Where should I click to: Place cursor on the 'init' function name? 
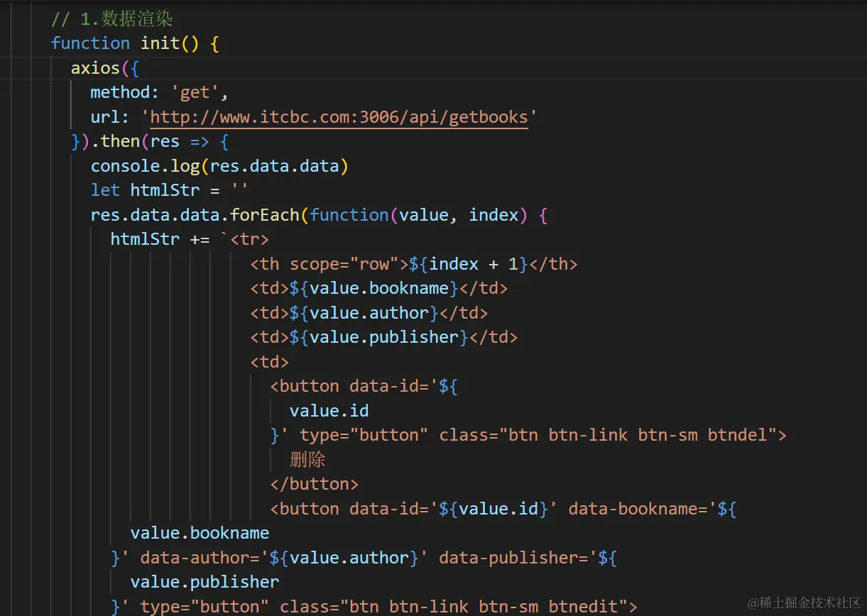tap(160, 43)
